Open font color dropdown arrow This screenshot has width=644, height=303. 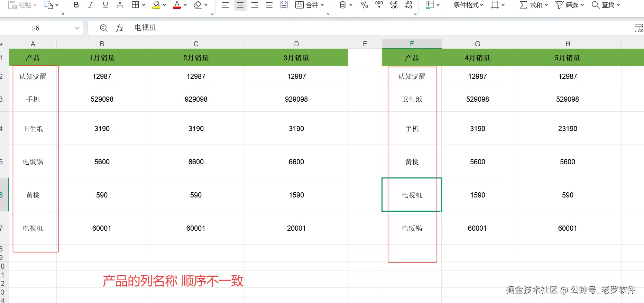[x=185, y=5]
